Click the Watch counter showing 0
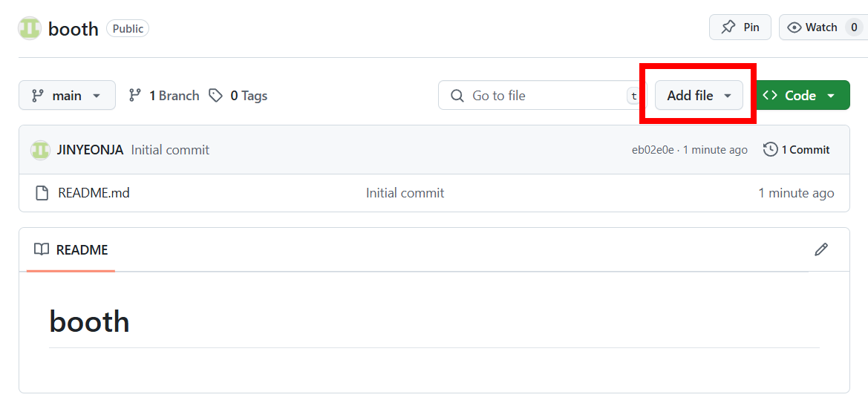The width and height of the screenshot is (868, 409). [x=854, y=27]
